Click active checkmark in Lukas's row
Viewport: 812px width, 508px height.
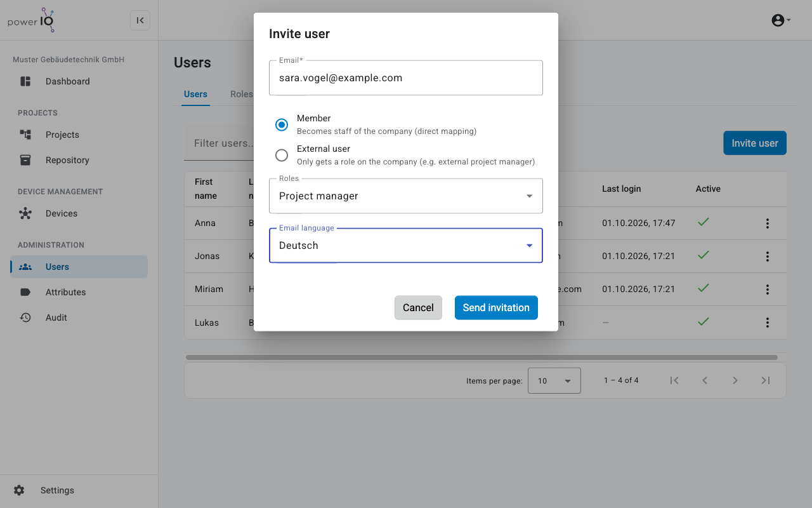coord(703,321)
